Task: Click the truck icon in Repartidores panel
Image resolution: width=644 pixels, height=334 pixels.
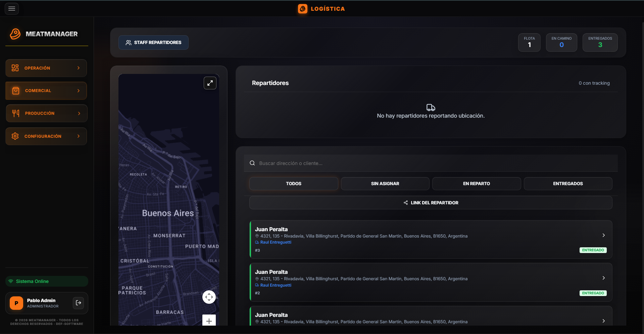Action: (431, 108)
